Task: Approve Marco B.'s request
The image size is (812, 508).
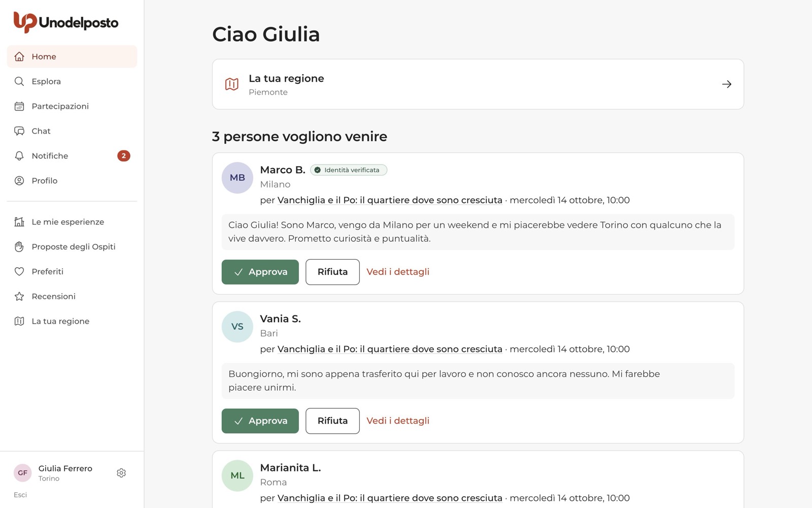Action: pyautogui.click(x=260, y=272)
